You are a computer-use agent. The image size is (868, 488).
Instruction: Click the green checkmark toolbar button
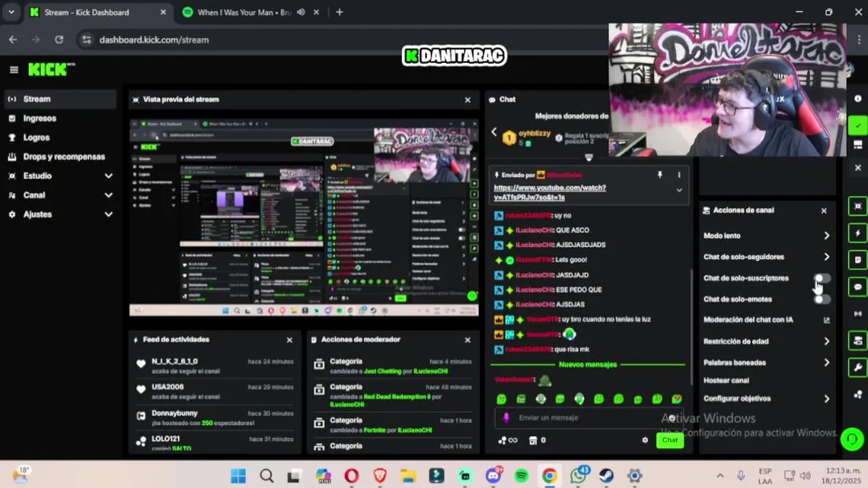coord(858,125)
